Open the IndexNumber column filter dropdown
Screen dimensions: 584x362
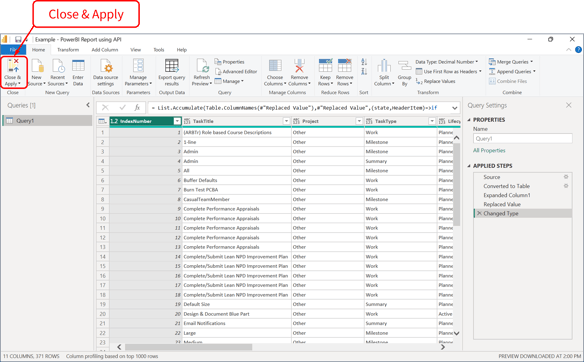click(177, 121)
